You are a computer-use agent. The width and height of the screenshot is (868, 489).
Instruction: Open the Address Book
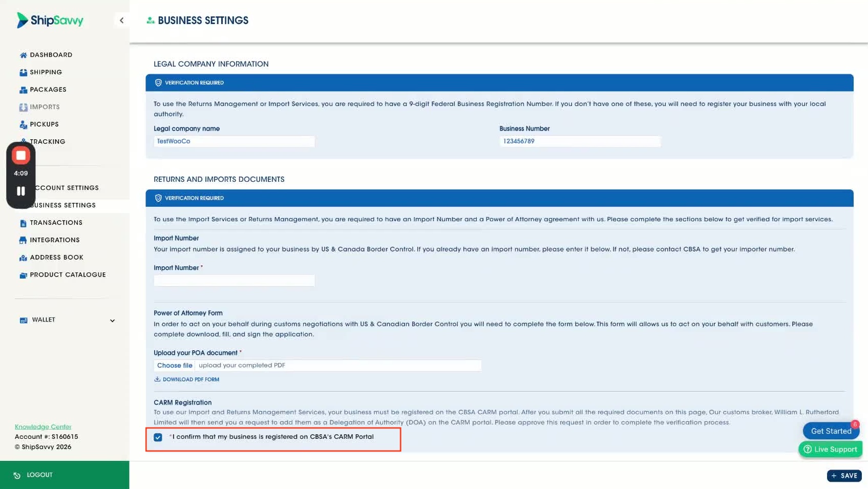56,258
